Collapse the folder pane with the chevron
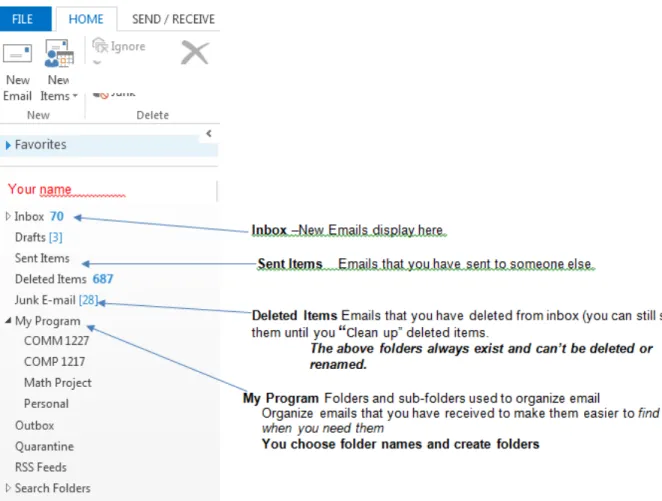This screenshot has width=662, height=501. [209, 134]
